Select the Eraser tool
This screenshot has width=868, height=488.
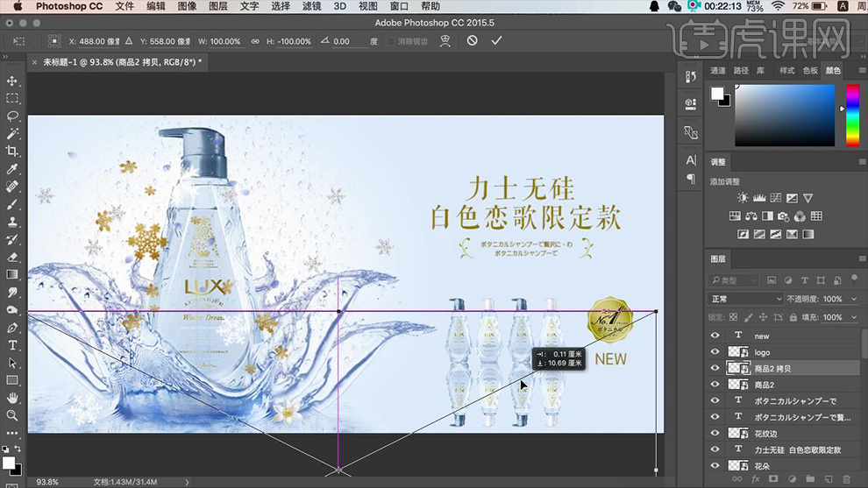[11, 258]
